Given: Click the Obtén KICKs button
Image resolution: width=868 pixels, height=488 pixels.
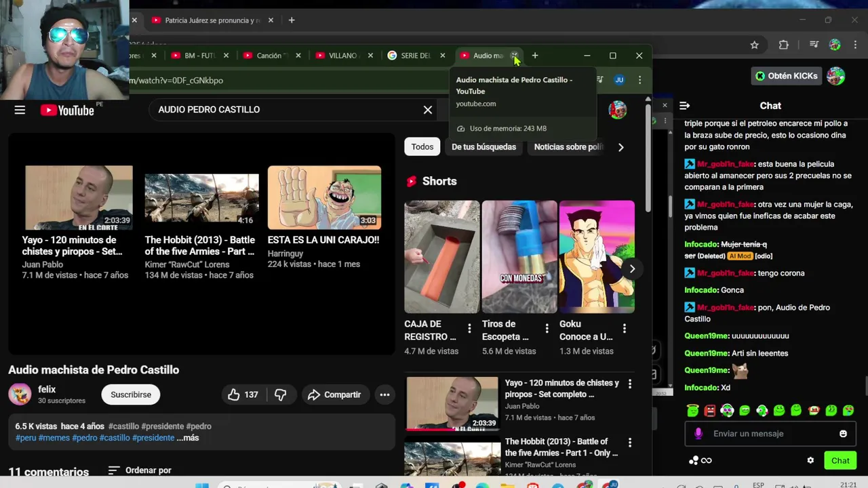Looking at the screenshot, I should coord(787,76).
